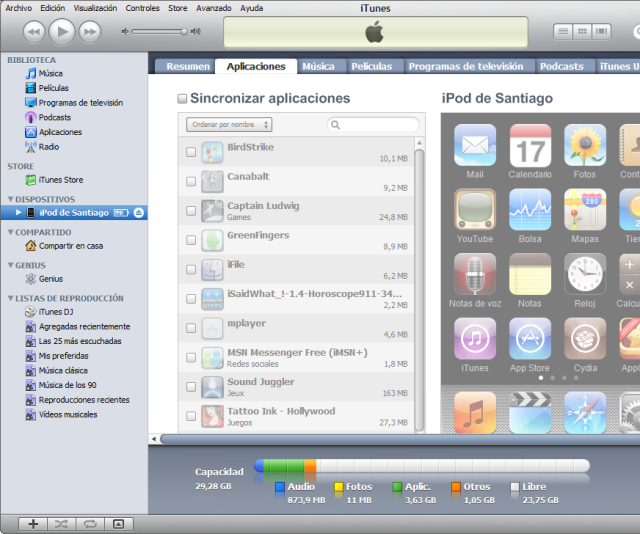Skip to previous track

[34, 31]
